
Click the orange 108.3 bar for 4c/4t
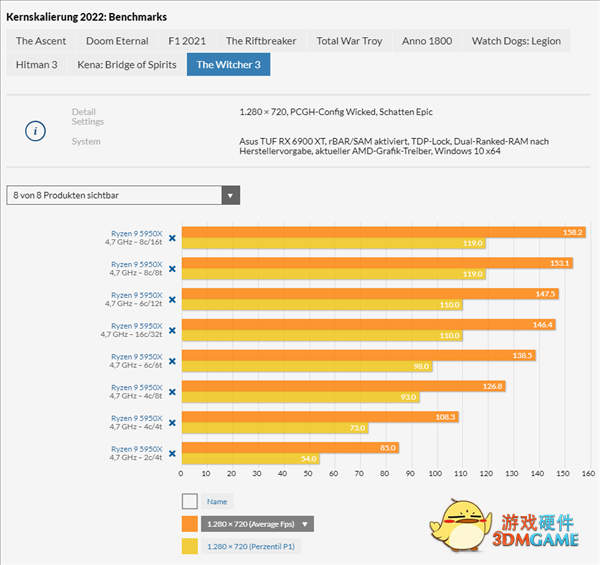(x=320, y=417)
